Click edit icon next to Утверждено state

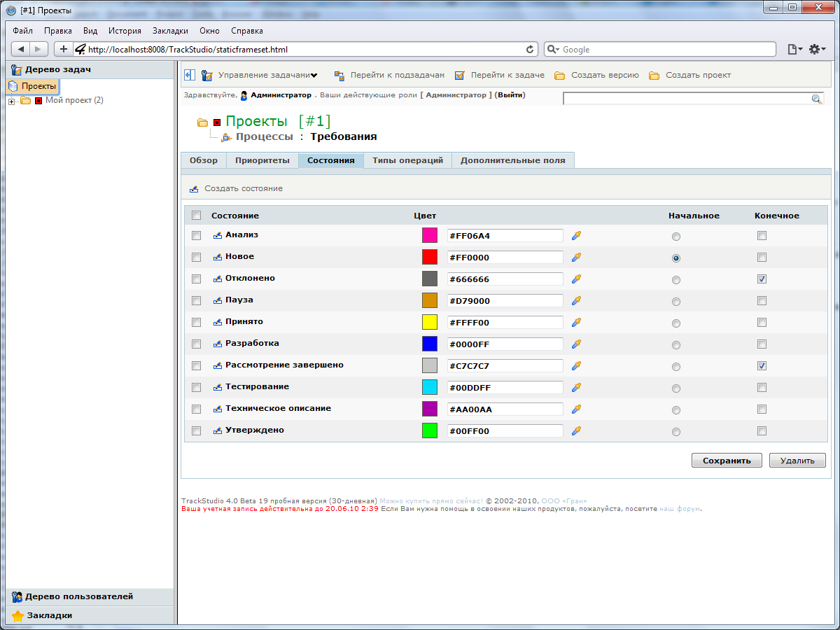tap(217, 430)
